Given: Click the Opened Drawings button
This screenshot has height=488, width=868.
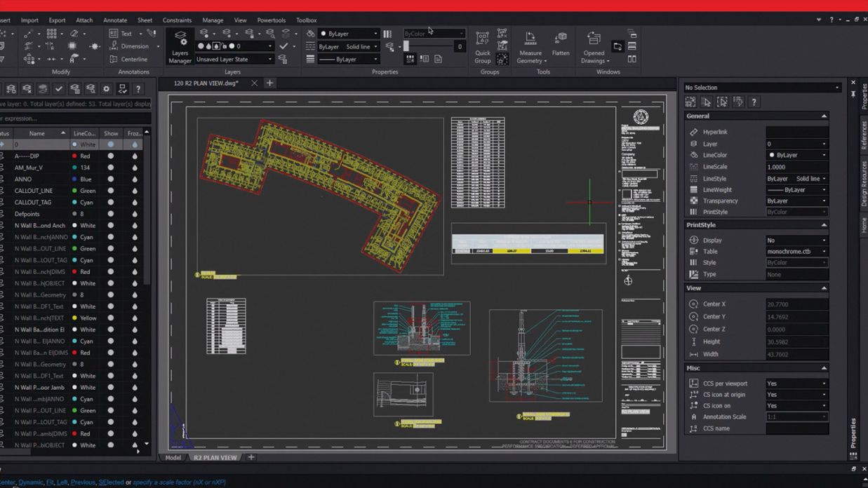Looking at the screenshot, I should (594, 46).
